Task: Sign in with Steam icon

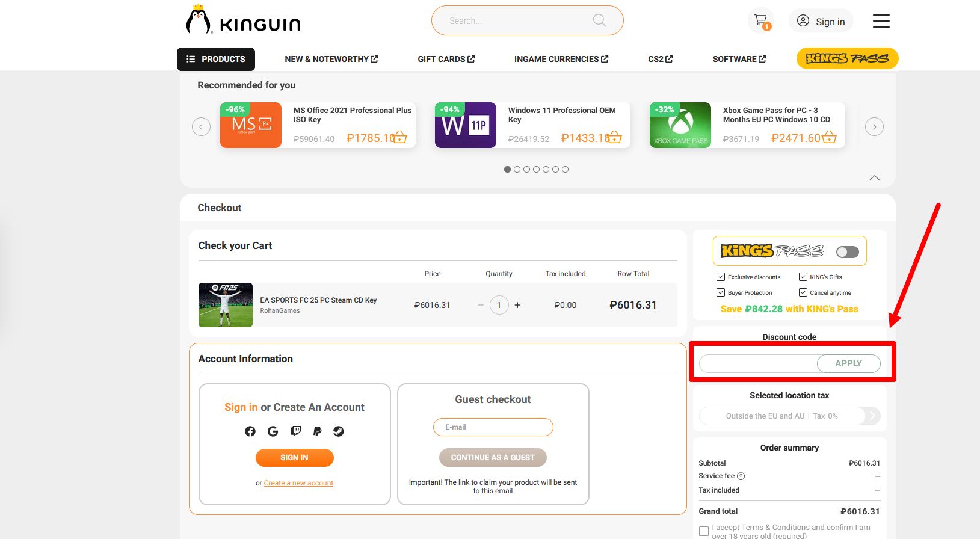Action: click(339, 431)
